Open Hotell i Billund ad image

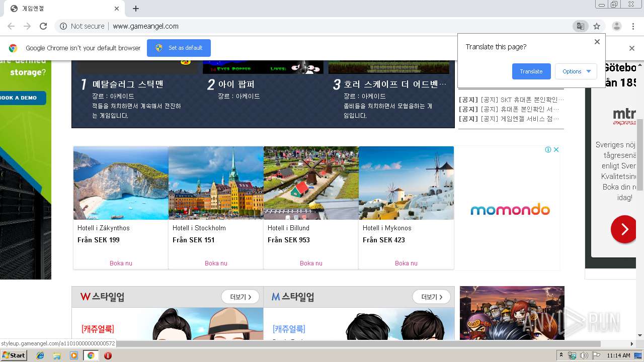[311, 183]
